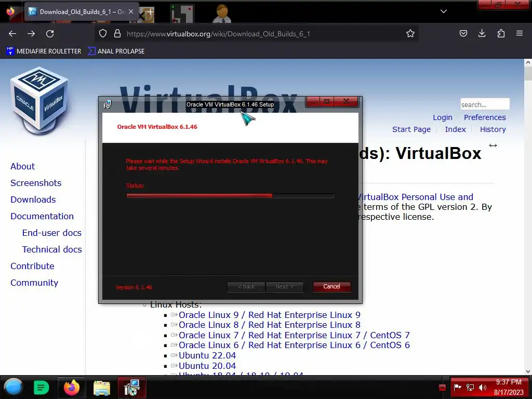This screenshot has height=399, width=532.
Task: Click the installer title bar setup icon
Action: coord(108,104)
